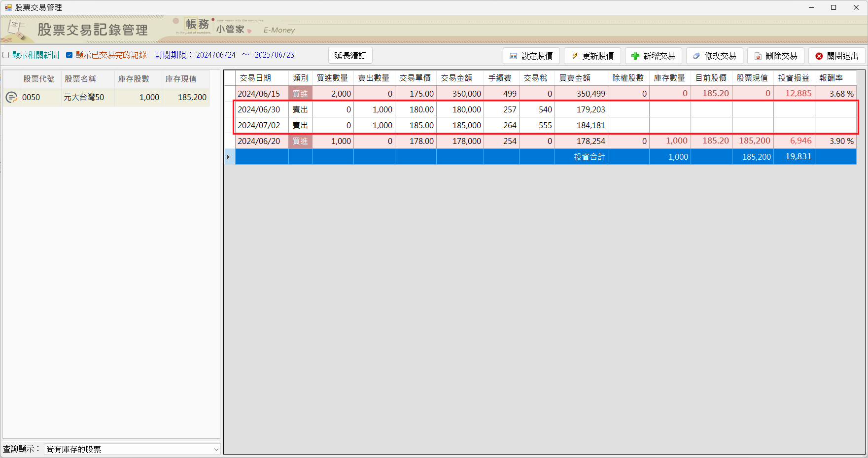Select the 元大台灣50 stock row

tap(106, 97)
